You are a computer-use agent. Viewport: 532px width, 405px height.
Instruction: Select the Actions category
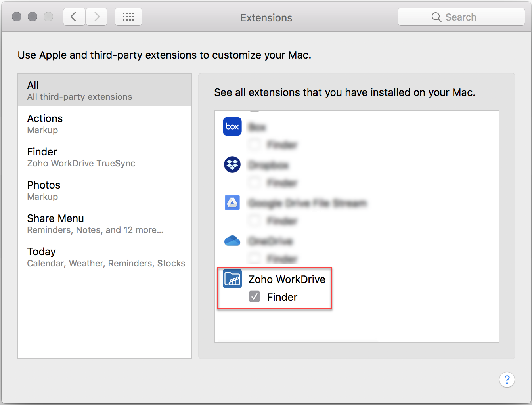click(x=105, y=124)
